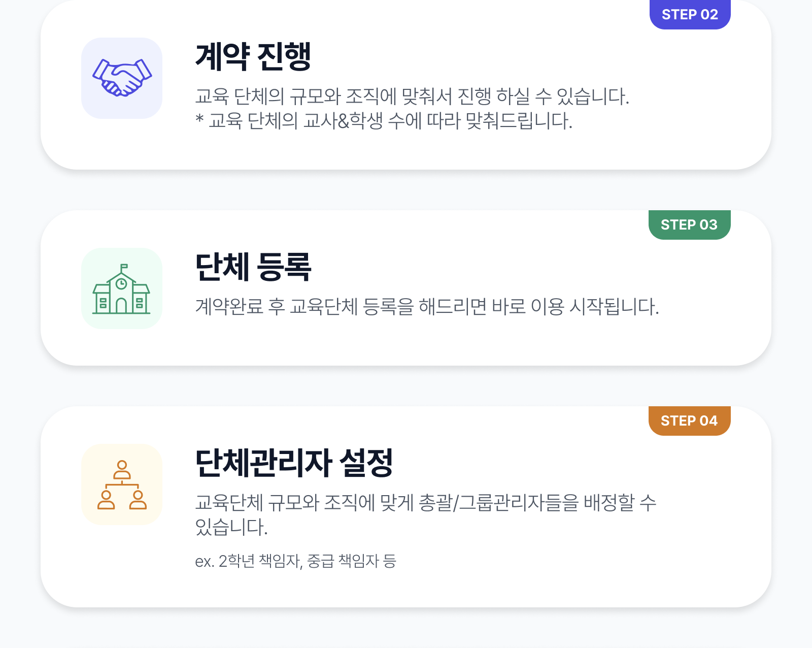Click the ex. 2학년 책임자 example text
The width and height of the screenshot is (812, 648).
click(295, 561)
